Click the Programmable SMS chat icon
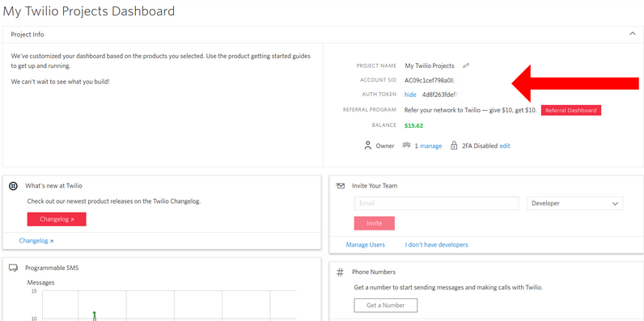The height and width of the screenshot is (321, 644). [x=13, y=268]
